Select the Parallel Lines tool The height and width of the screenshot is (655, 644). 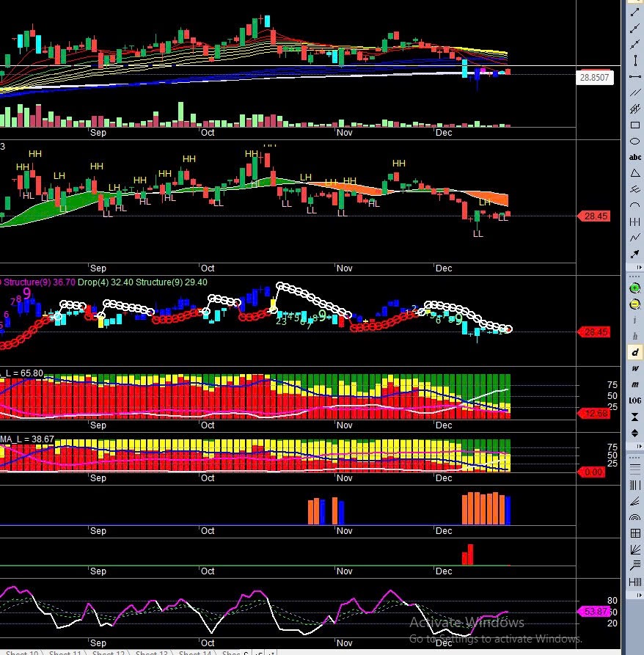pyautogui.click(x=634, y=92)
